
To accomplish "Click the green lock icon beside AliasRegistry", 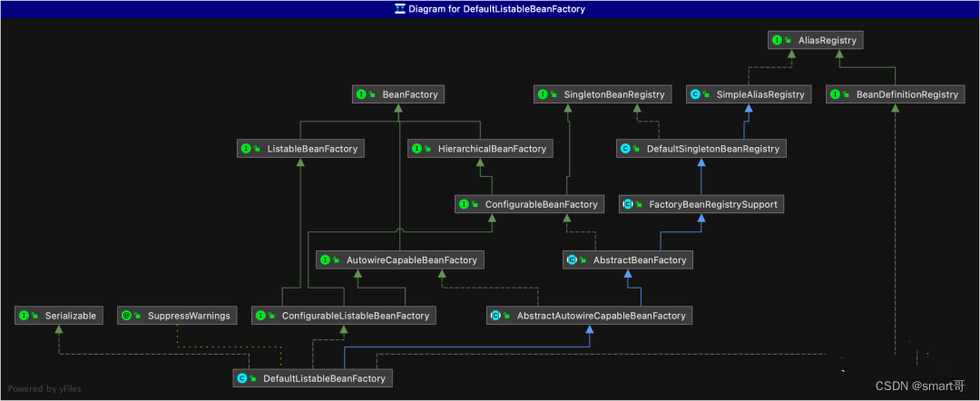I will (789, 41).
